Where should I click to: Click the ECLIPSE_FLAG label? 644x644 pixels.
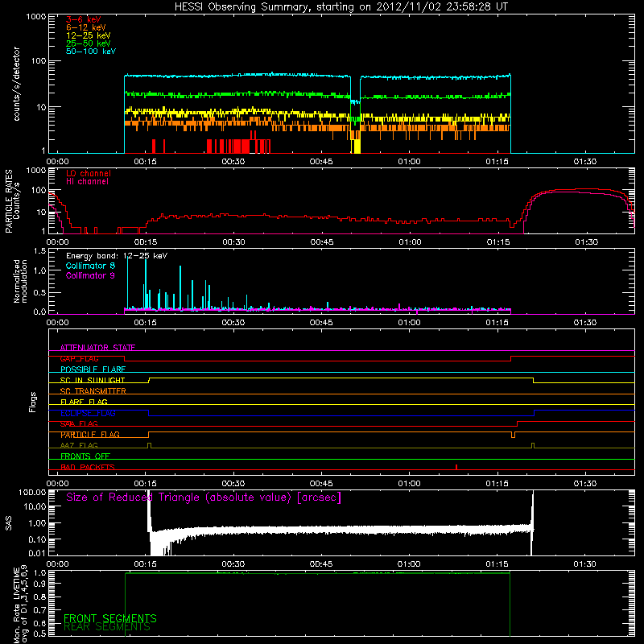coord(88,413)
